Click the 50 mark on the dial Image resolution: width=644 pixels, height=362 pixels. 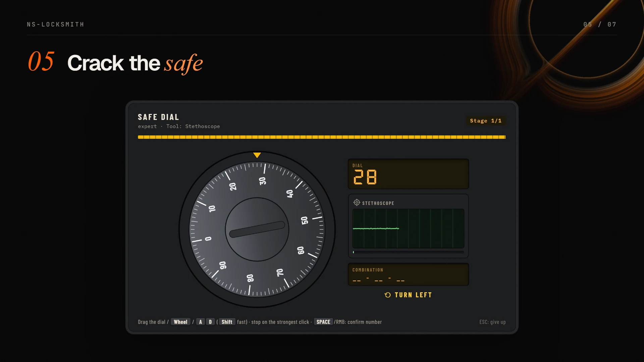pos(305,220)
